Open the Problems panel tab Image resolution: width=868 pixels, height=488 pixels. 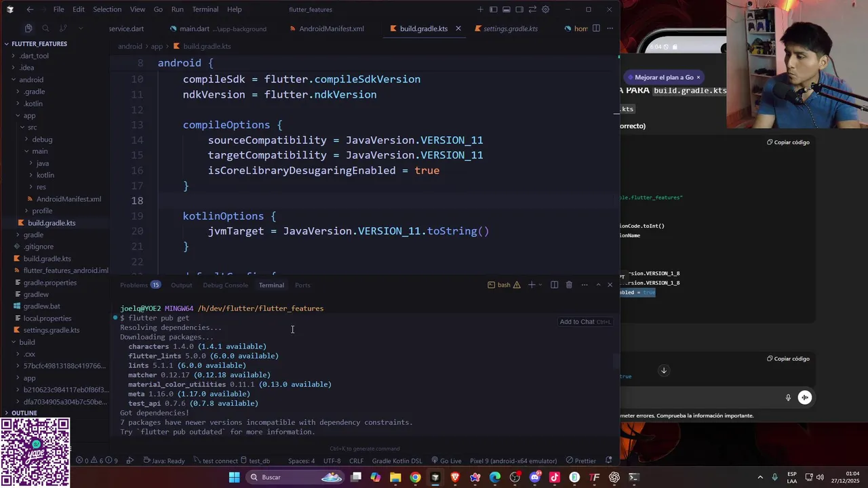(140, 285)
